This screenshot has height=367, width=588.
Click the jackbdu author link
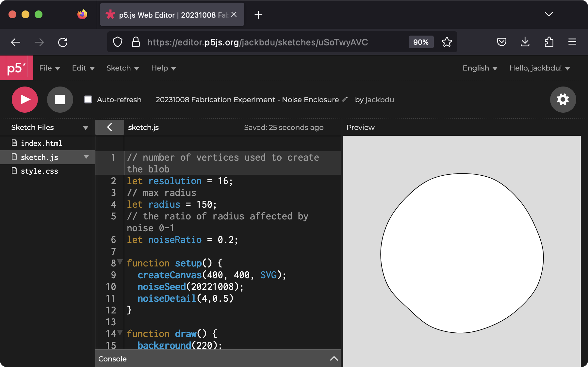(379, 100)
